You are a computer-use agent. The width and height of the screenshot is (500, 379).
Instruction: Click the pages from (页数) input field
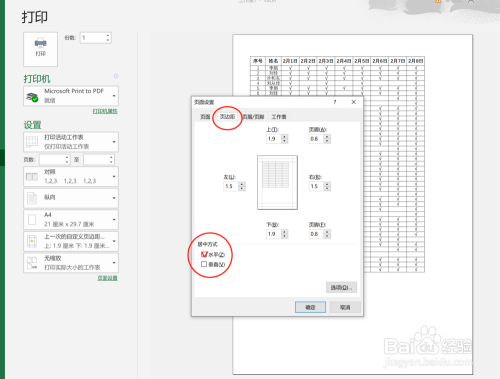point(52,160)
